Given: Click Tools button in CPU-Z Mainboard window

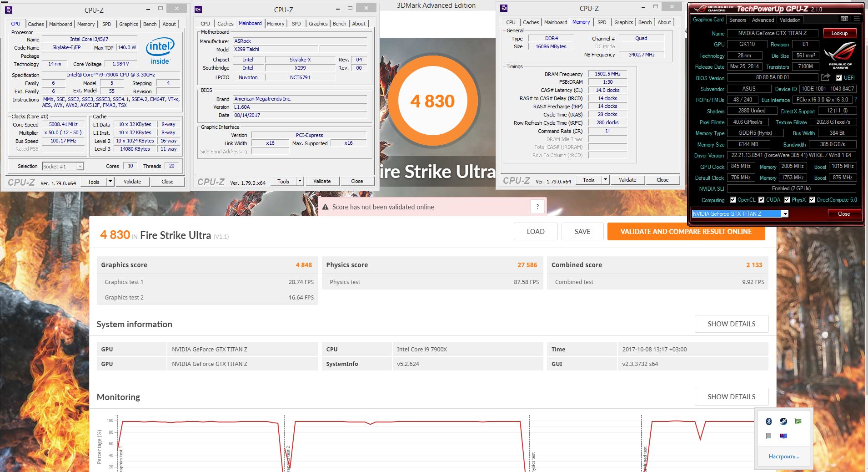Looking at the screenshot, I should tap(283, 181).
